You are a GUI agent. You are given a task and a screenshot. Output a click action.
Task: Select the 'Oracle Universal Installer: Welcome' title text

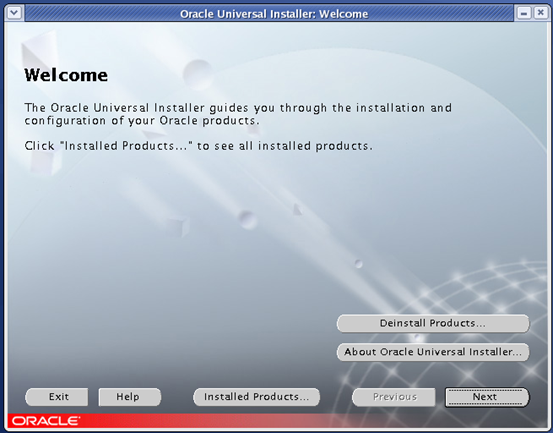tap(274, 14)
